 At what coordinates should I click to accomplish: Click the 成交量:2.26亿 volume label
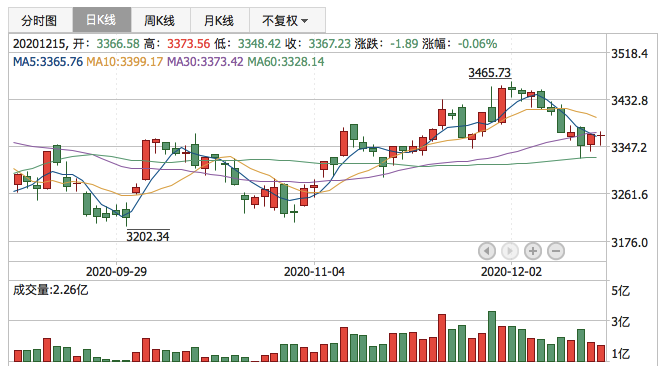(51, 290)
